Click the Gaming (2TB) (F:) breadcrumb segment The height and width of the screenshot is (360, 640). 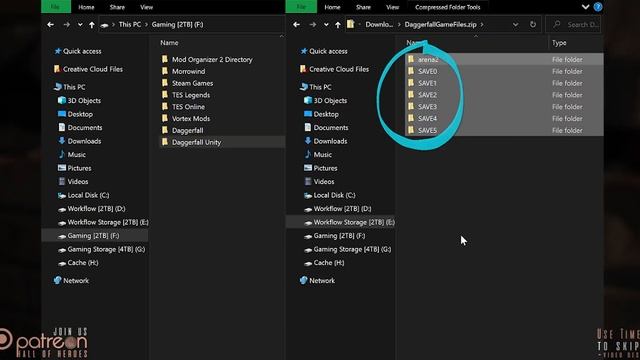177,24
